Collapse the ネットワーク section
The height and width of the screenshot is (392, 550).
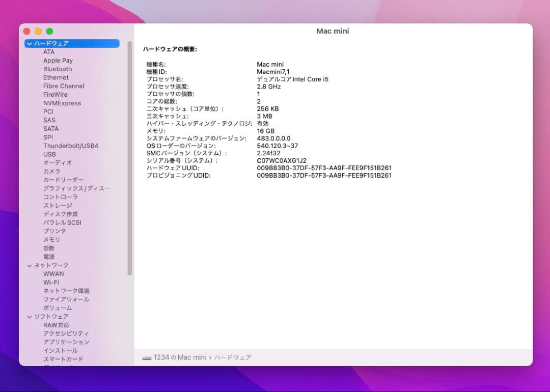(29, 265)
